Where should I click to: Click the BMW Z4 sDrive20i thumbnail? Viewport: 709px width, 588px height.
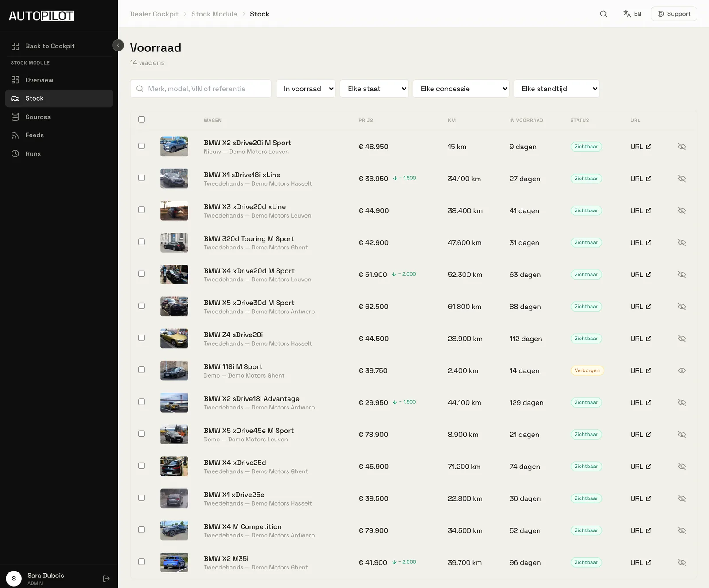tap(174, 339)
